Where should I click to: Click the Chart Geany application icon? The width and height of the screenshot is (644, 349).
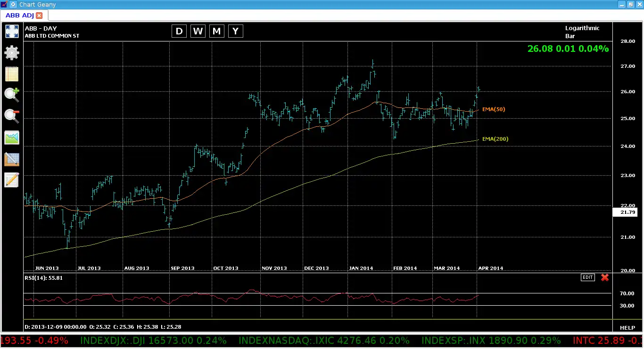tap(4, 4)
